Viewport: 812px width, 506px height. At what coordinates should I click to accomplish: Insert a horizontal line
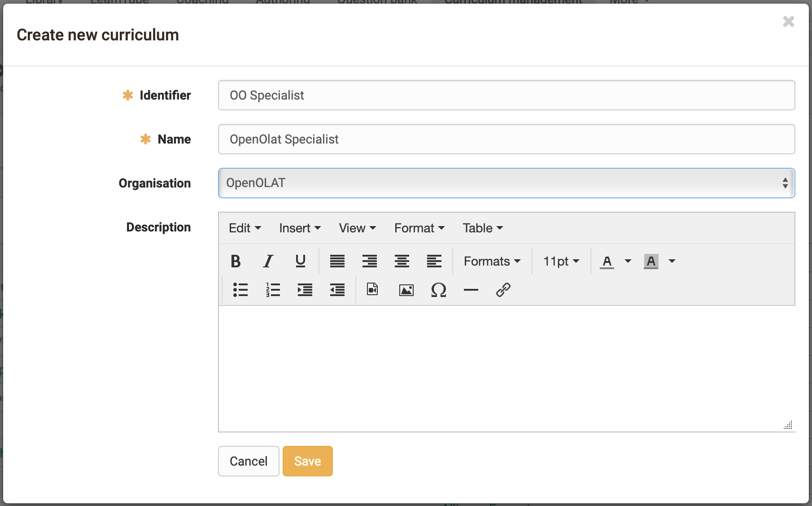point(471,290)
